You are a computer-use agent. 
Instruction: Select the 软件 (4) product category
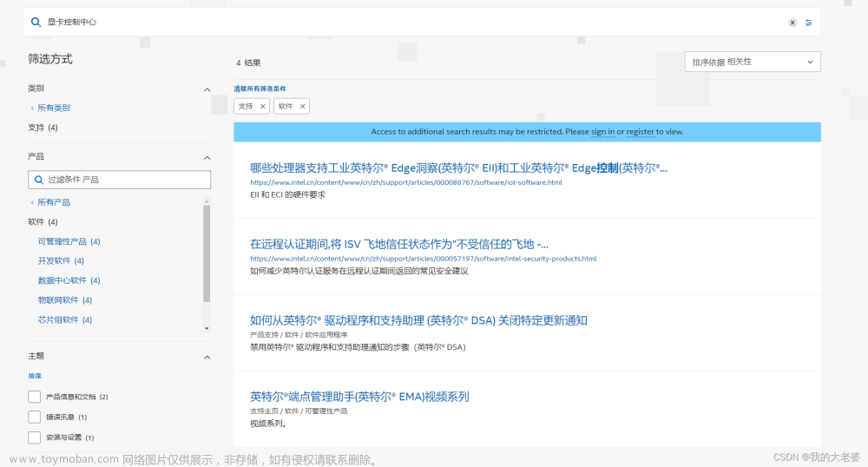click(x=43, y=222)
